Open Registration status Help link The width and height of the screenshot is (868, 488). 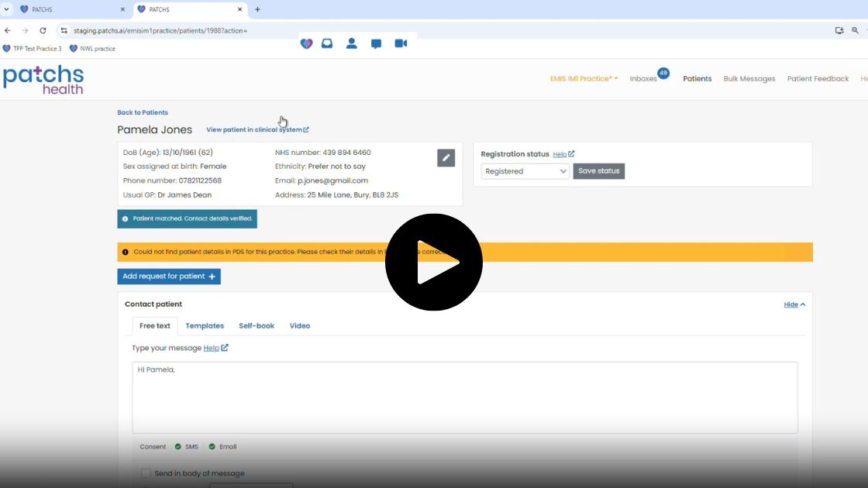563,154
